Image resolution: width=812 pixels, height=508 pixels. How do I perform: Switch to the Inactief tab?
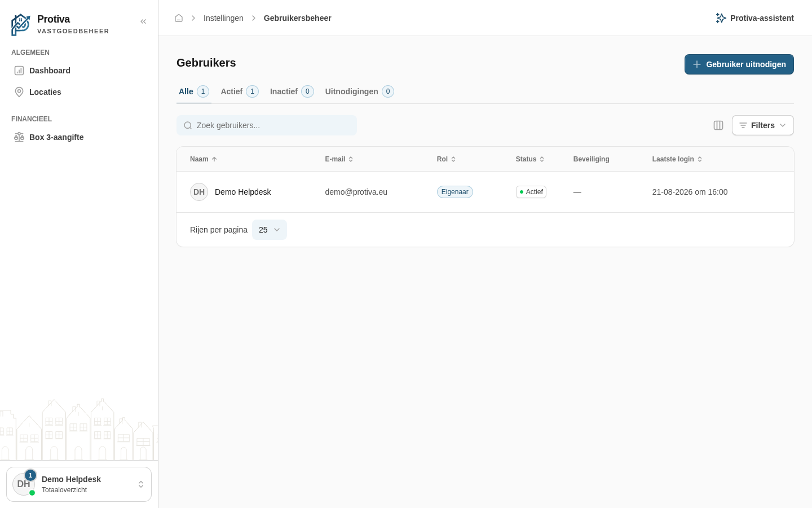pos(292,91)
